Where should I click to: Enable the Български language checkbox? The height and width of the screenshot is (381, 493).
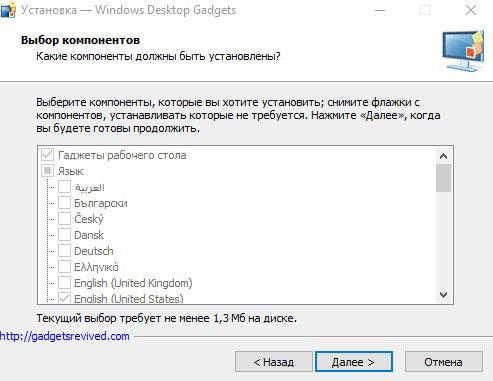64,203
